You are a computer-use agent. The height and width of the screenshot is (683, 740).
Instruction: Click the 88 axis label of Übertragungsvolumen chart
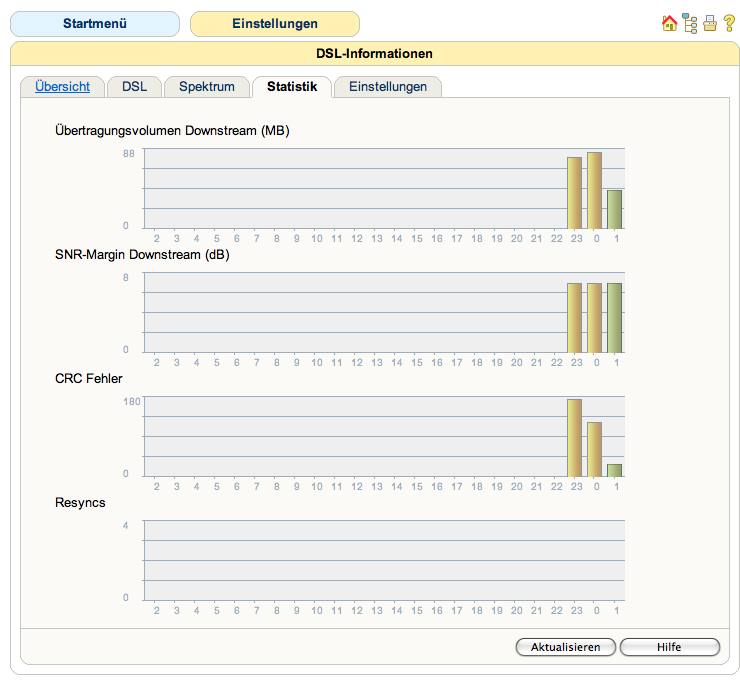129,154
